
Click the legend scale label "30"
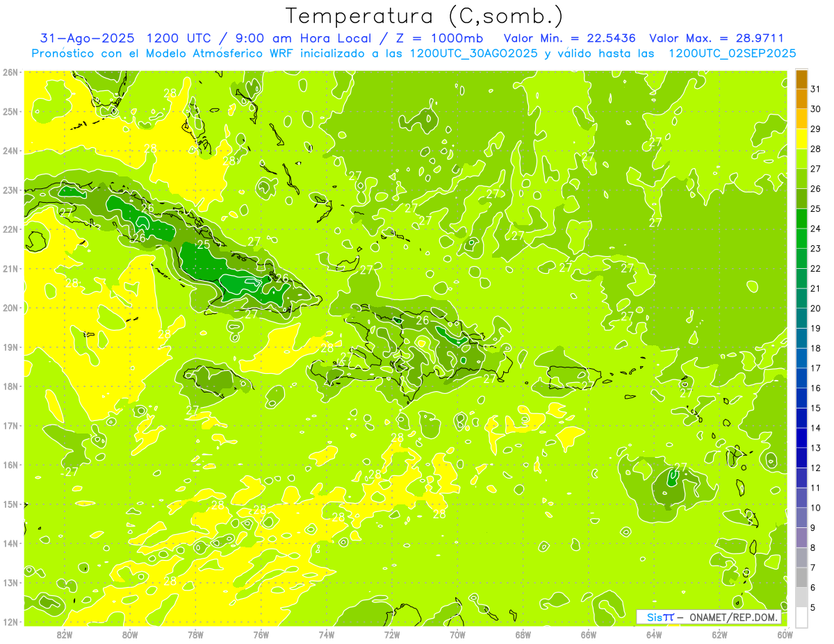tap(816, 109)
